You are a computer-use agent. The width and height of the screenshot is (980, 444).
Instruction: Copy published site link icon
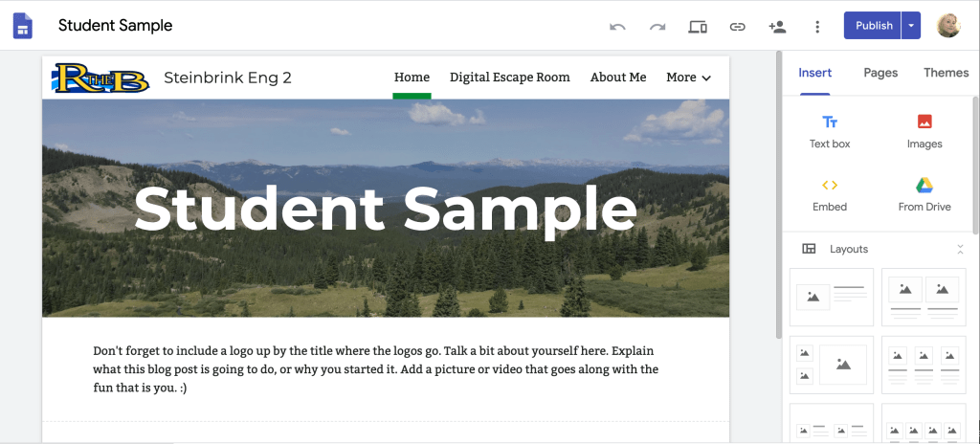click(x=737, y=26)
